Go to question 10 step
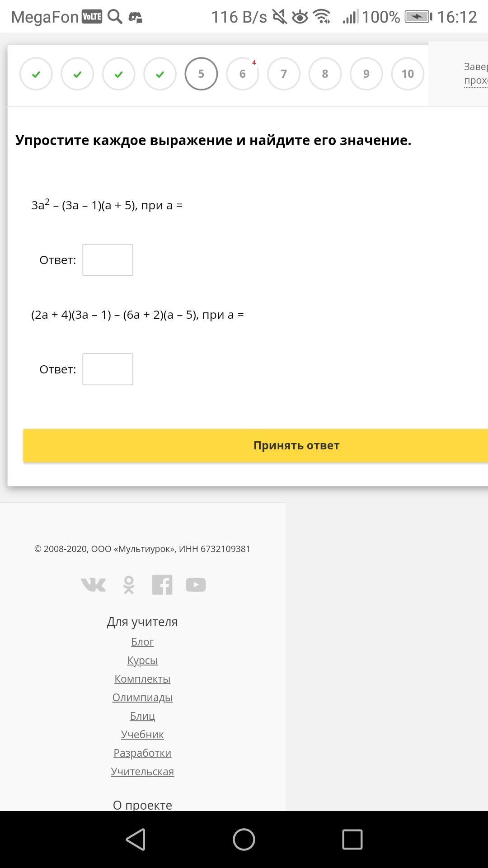Screen dimensions: 488x868 tap(408, 74)
